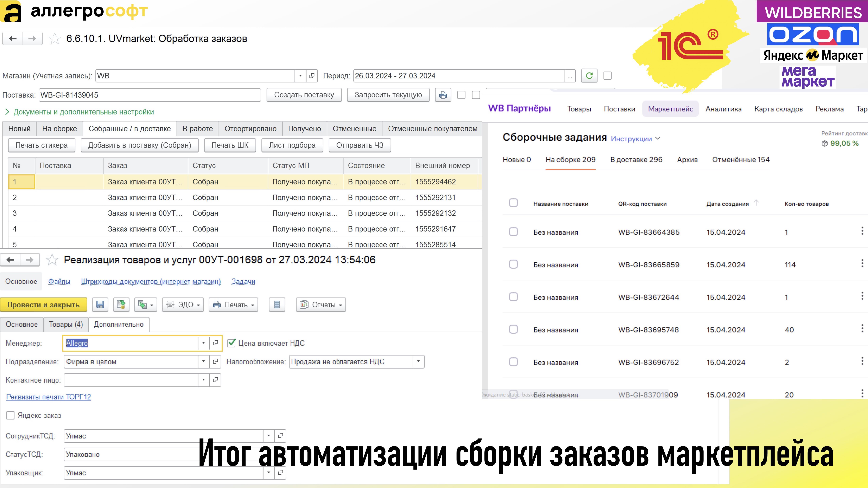Check the row for WB-GI-83695748
This screenshot has height=488, width=868.
pyautogui.click(x=514, y=329)
